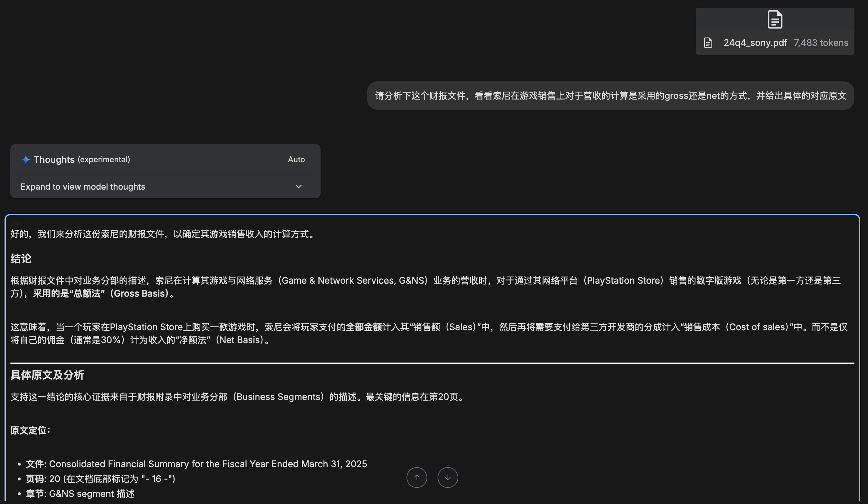Image resolution: width=868 pixels, height=504 pixels.
Task: Select the user prompt message bubble
Action: pos(610,96)
